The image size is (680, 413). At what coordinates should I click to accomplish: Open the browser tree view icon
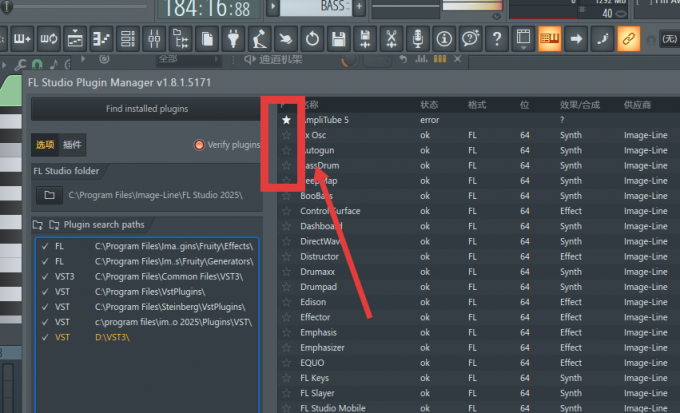pos(181,39)
